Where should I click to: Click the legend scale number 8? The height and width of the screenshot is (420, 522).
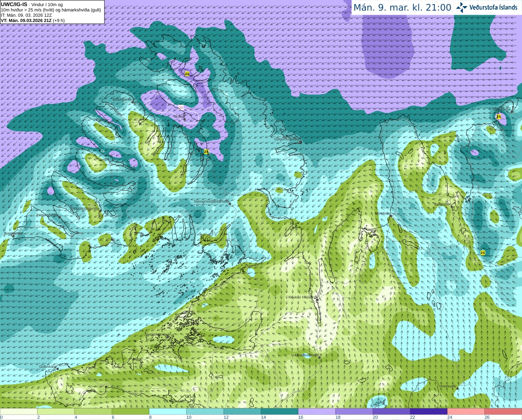(150, 417)
